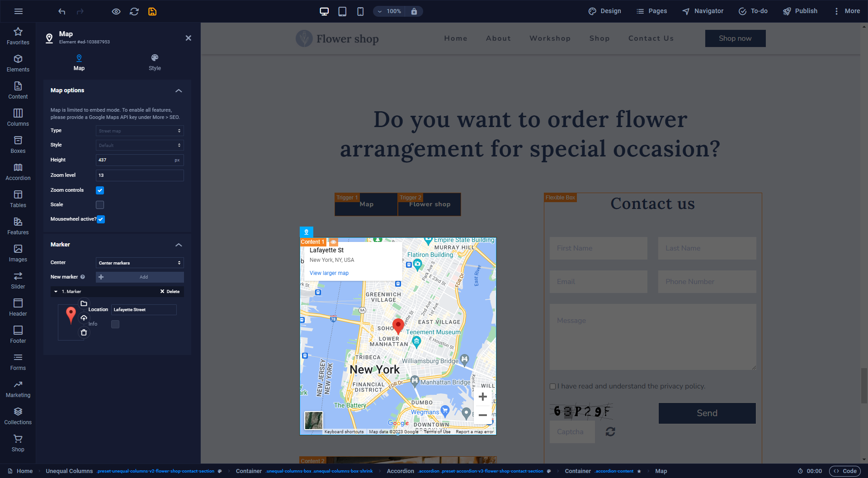Click the orange save icon
This screenshot has width=868, height=478.
[x=152, y=11]
